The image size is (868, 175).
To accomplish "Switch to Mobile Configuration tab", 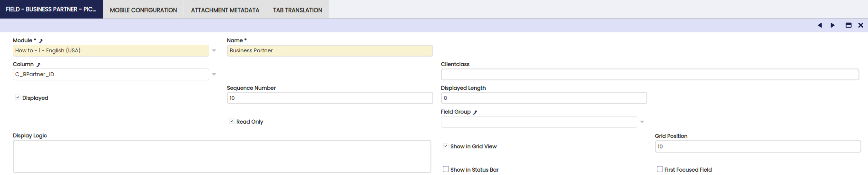I will pyautogui.click(x=144, y=10).
